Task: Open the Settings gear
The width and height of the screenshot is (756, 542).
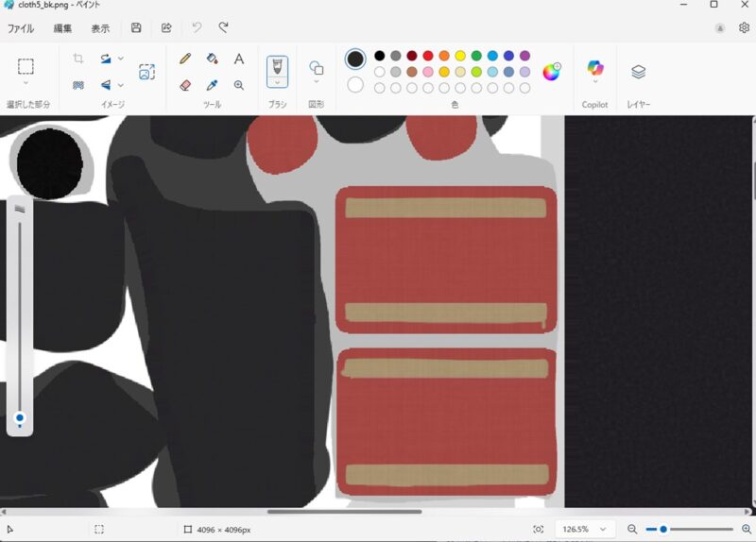Action: click(x=744, y=28)
